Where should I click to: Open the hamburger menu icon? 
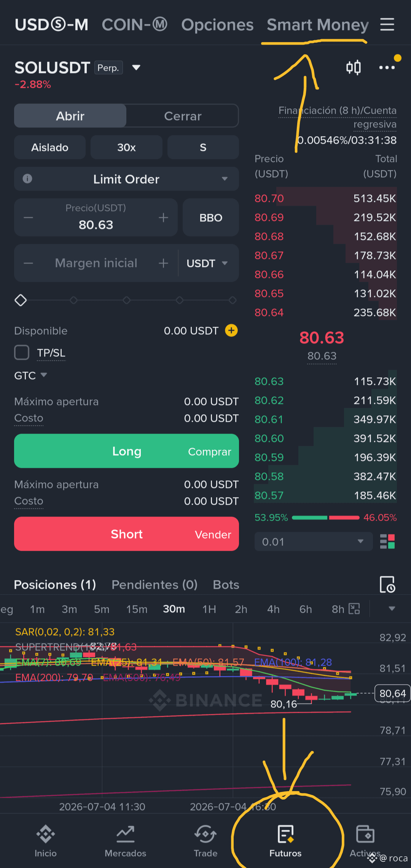(x=387, y=25)
